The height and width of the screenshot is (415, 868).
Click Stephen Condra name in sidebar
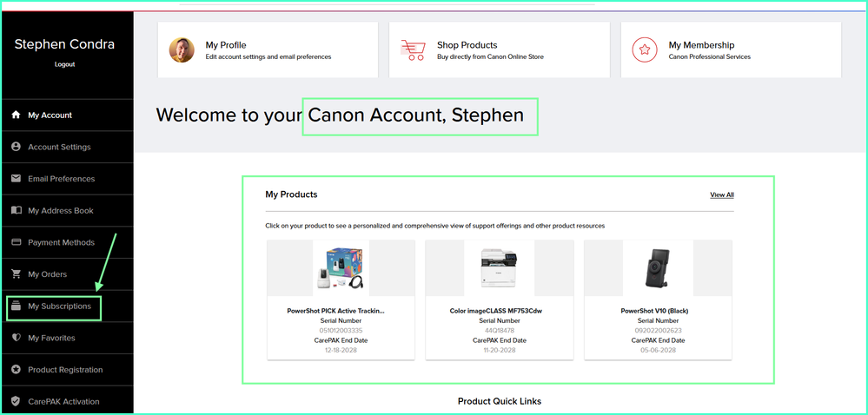tap(65, 44)
